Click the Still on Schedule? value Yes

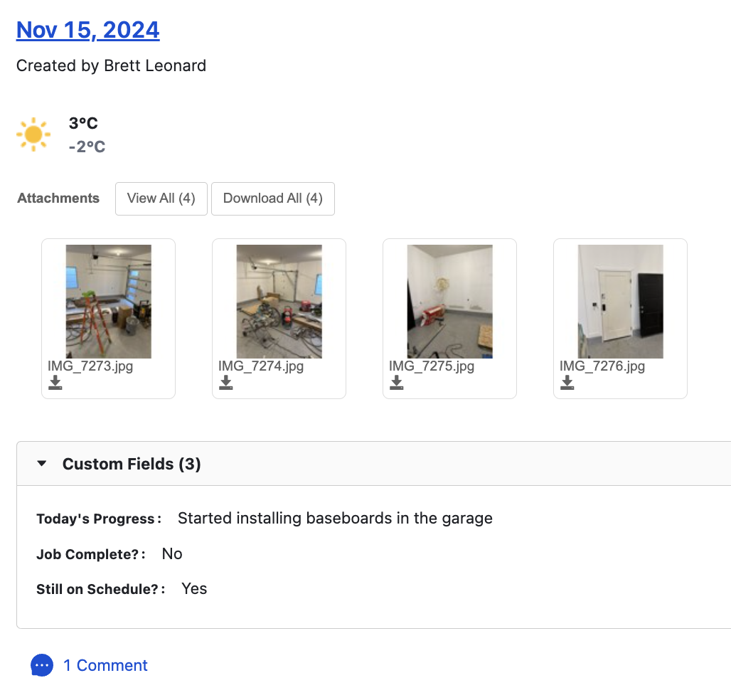(x=194, y=588)
